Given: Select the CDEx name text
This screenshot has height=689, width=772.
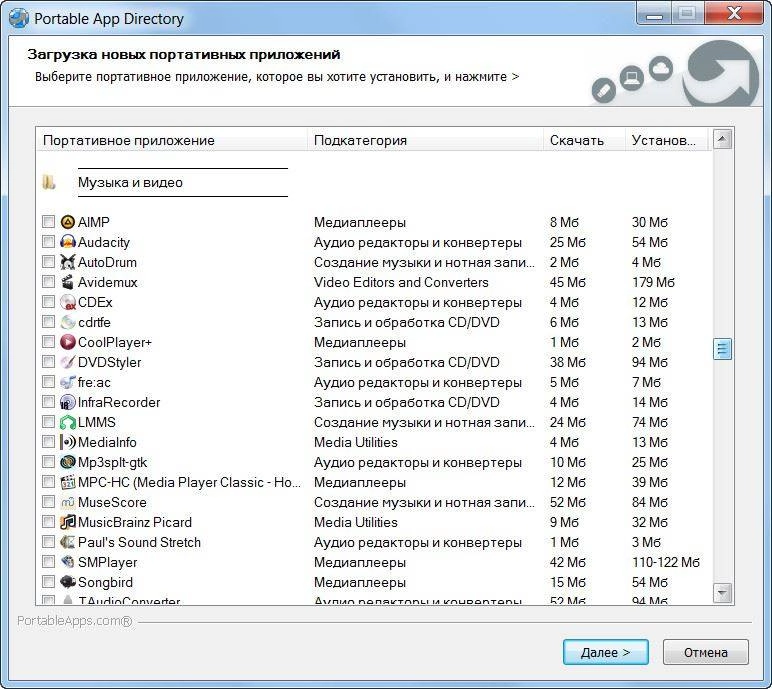Looking at the screenshot, I should [95, 302].
